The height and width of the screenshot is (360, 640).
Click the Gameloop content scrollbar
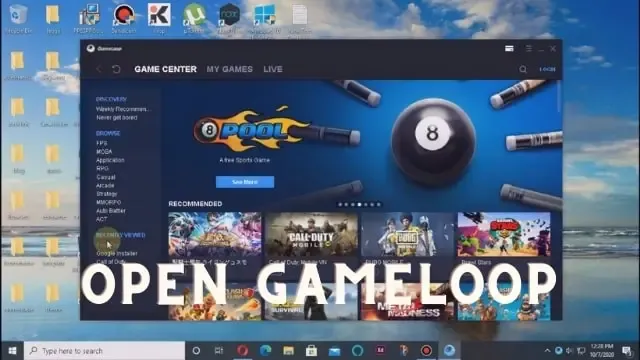(559, 96)
